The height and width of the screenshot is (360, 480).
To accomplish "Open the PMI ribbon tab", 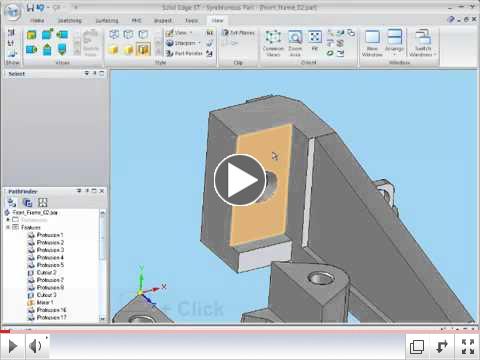I will (x=136, y=21).
